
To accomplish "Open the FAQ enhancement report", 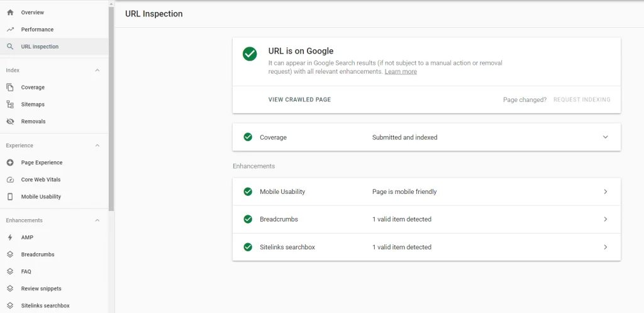I will [x=54, y=271].
